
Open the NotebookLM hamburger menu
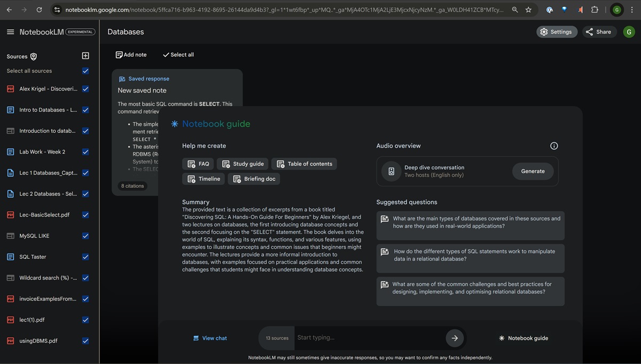click(x=10, y=32)
